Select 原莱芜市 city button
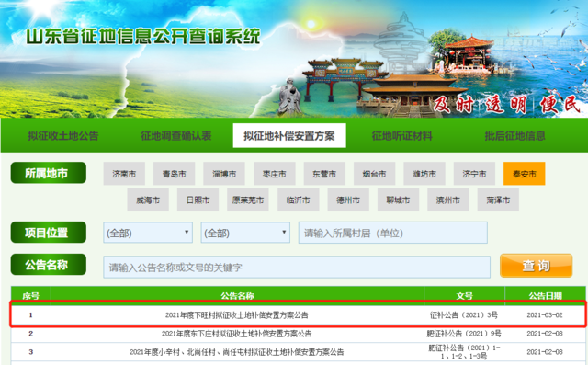 (248, 200)
